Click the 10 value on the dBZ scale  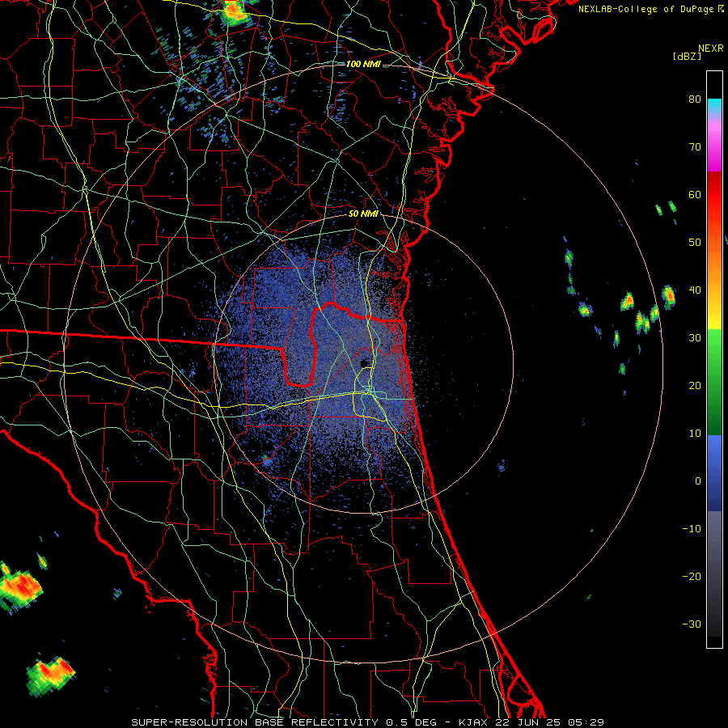coord(695,434)
